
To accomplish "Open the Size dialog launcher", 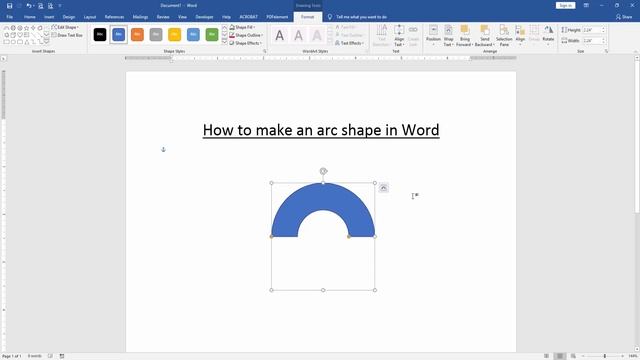I will pyautogui.click(x=606, y=51).
